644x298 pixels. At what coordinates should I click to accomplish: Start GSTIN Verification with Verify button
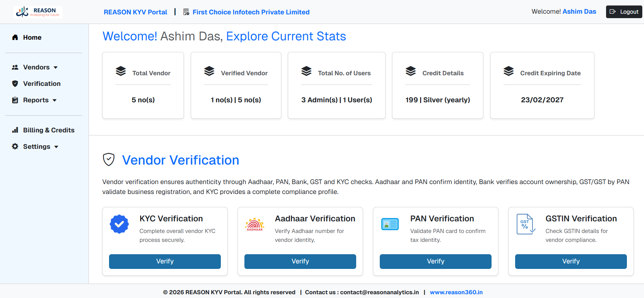pos(571,261)
